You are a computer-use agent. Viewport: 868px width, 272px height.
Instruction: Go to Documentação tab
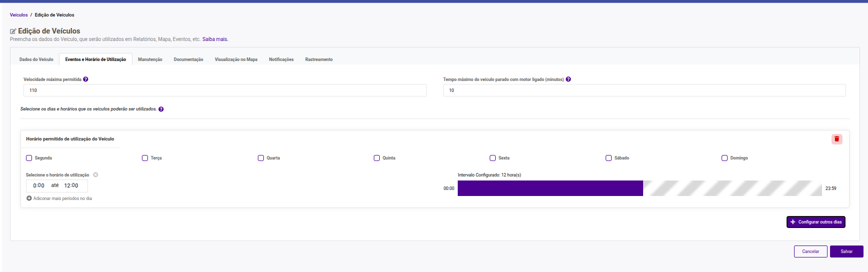188,59
